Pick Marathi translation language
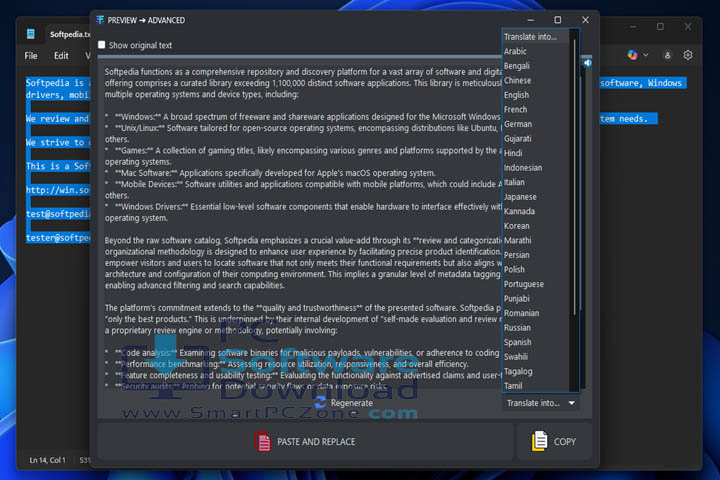Screen dimensions: 720x480 (x=517, y=241)
